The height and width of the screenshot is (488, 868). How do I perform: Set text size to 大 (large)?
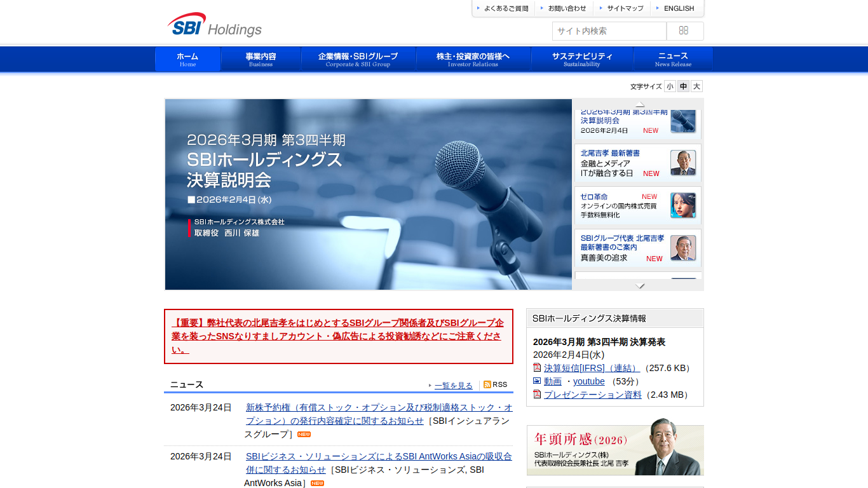696,86
